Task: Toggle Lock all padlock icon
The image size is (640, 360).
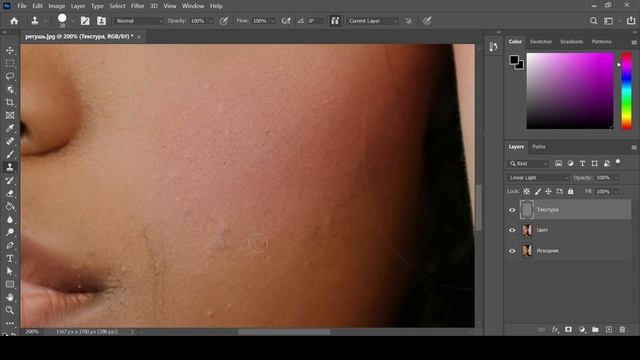Action: click(570, 191)
